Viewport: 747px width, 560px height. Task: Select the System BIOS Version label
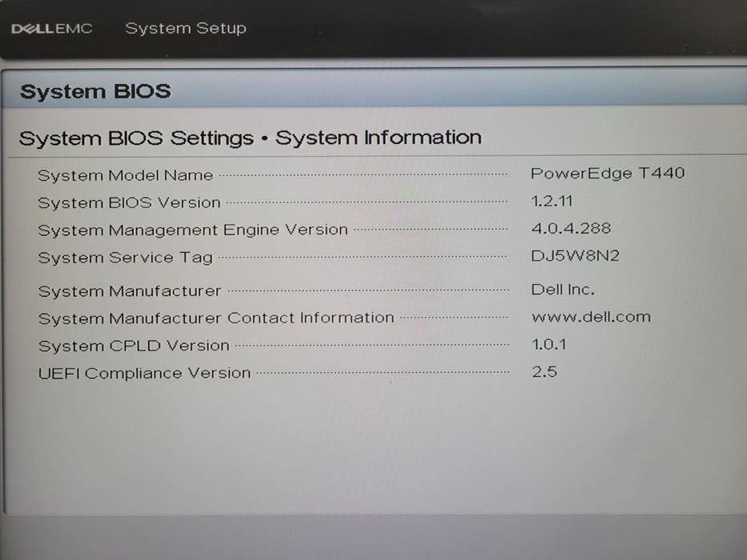[129, 203]
